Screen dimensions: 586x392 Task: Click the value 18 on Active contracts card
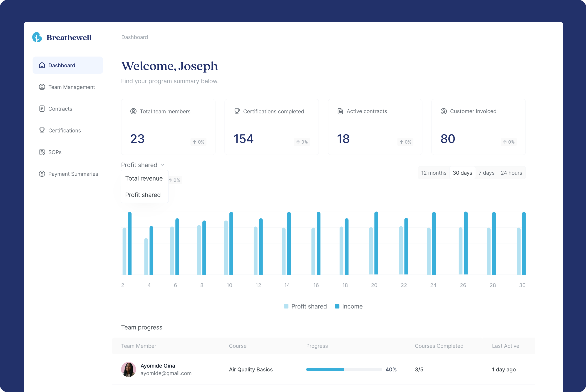click(343, 139)
